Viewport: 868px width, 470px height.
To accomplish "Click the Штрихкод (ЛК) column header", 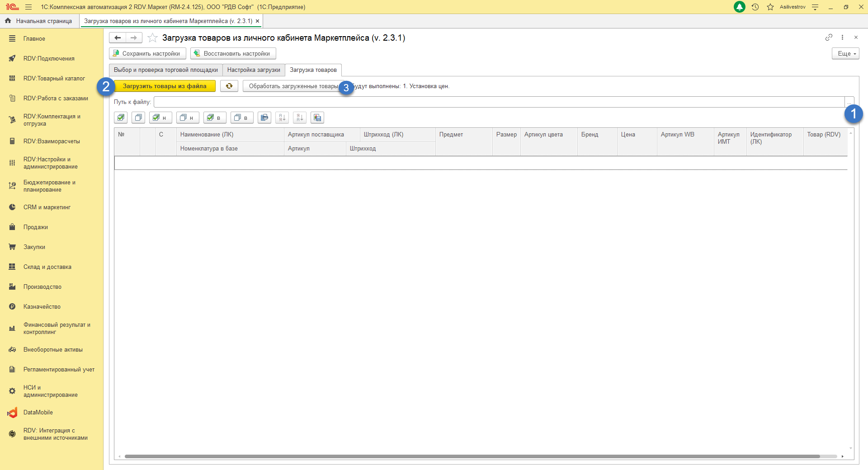I will 398,135.
